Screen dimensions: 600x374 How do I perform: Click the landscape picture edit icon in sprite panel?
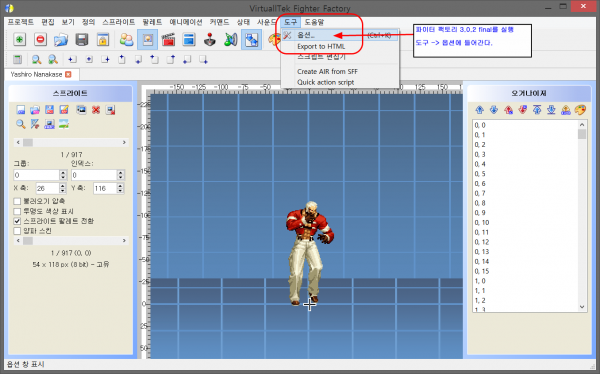coord(64,124)
